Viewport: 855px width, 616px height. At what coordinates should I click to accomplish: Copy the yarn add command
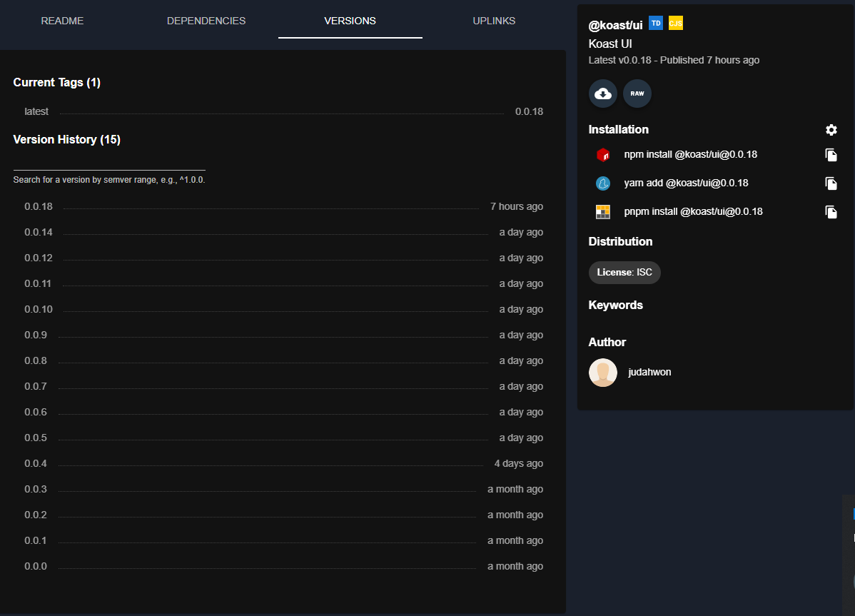[x=831, y=183]
